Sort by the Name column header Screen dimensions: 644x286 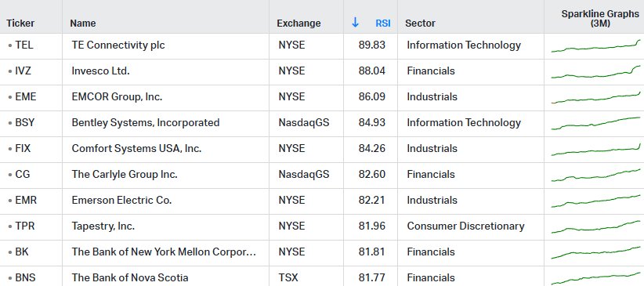point(82,24)
